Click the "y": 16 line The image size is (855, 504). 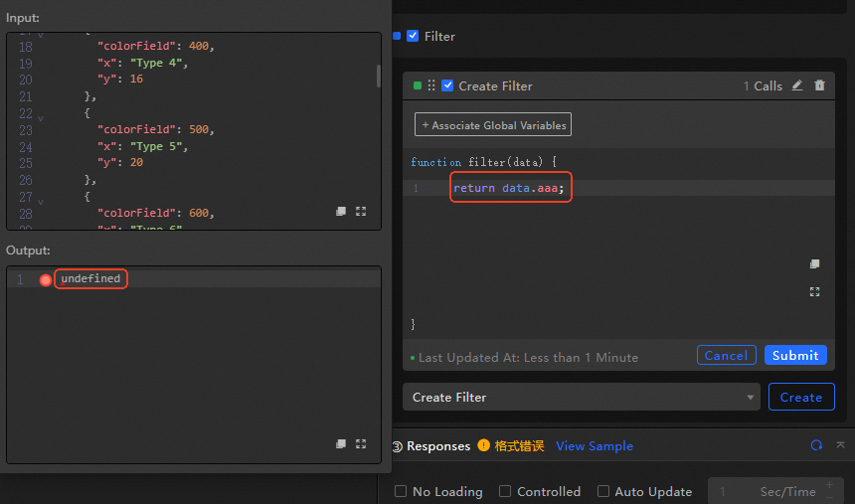point(120,80)
